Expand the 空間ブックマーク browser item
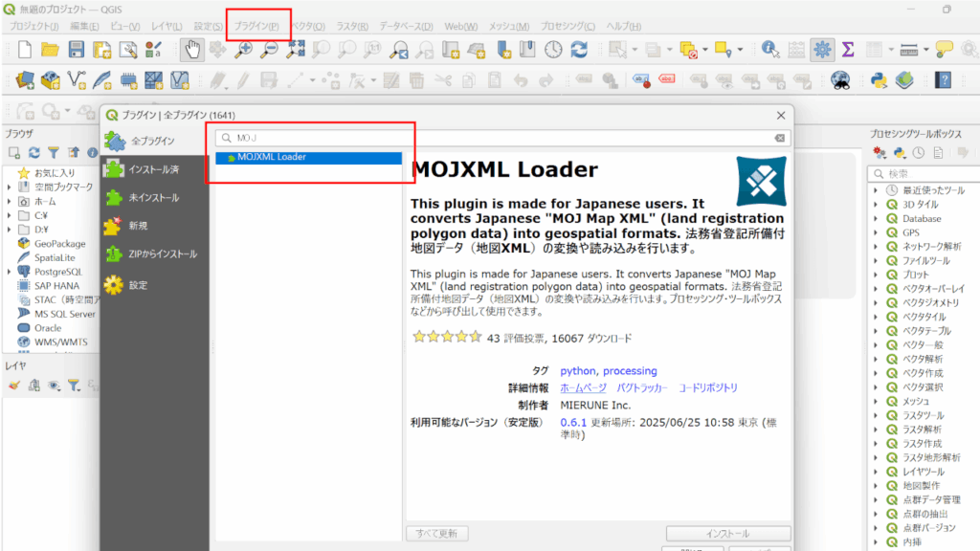980x551 pixels. (x=9, y=187)
